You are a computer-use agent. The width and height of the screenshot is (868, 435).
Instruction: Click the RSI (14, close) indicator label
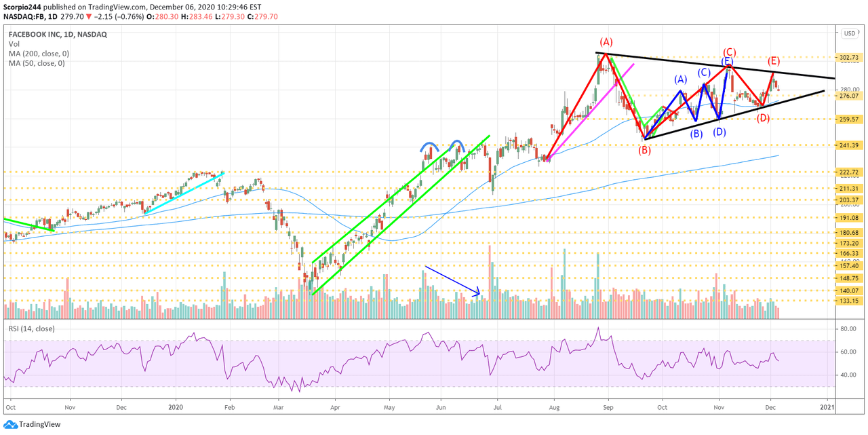32,329
